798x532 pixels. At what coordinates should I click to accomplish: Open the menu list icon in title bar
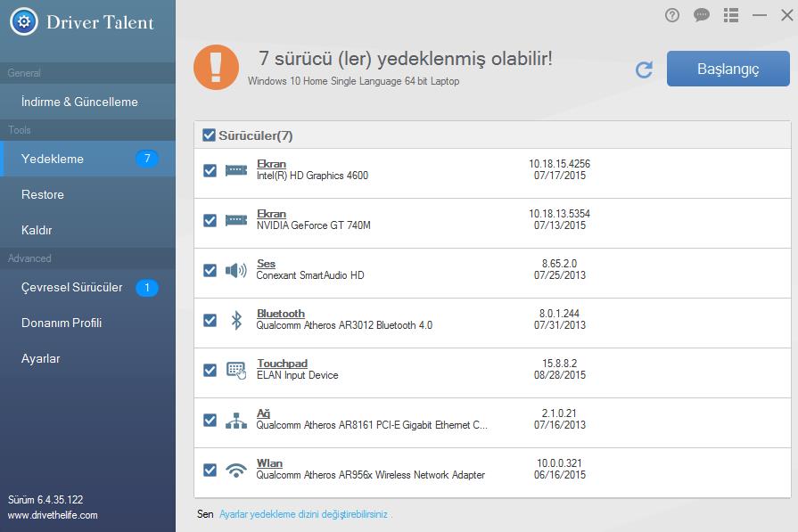pos(731,15)
